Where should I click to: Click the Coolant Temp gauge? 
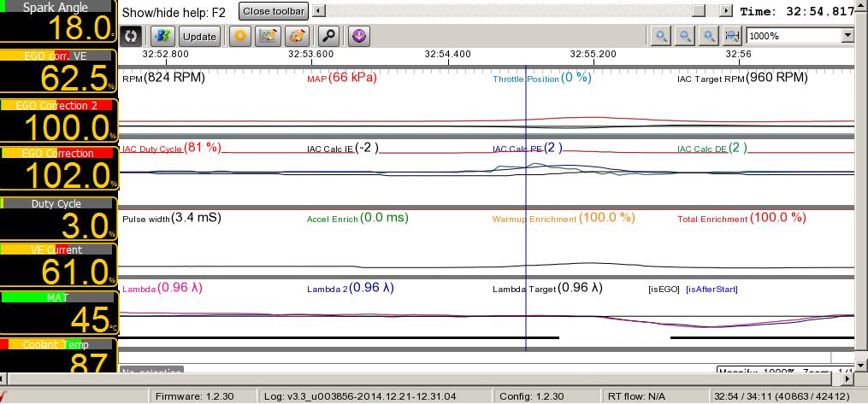point(58,354)
